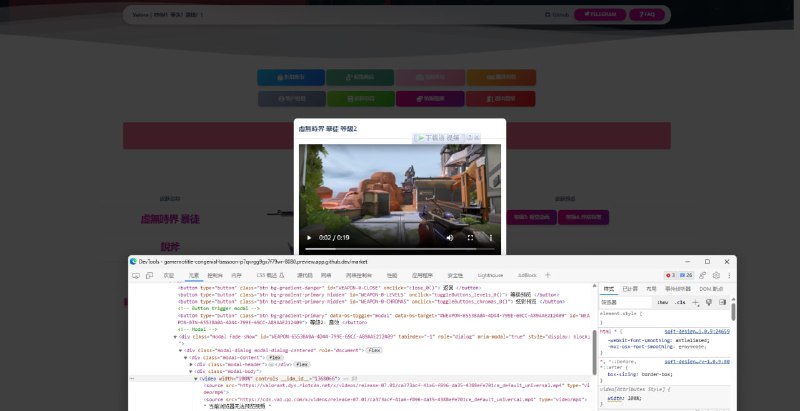The width and height of the screenshot is (800, 411).
Task: Play the skin preview video
Action: (x=309, y=238)
